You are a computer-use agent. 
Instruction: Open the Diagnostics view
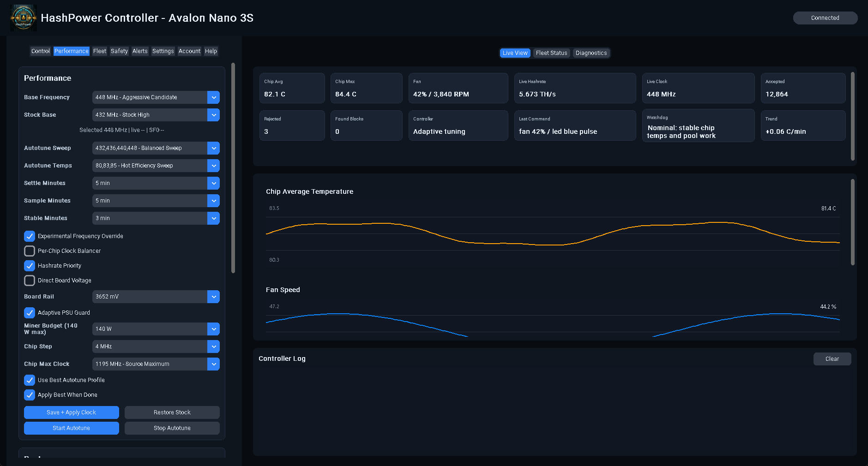point(591,53)
